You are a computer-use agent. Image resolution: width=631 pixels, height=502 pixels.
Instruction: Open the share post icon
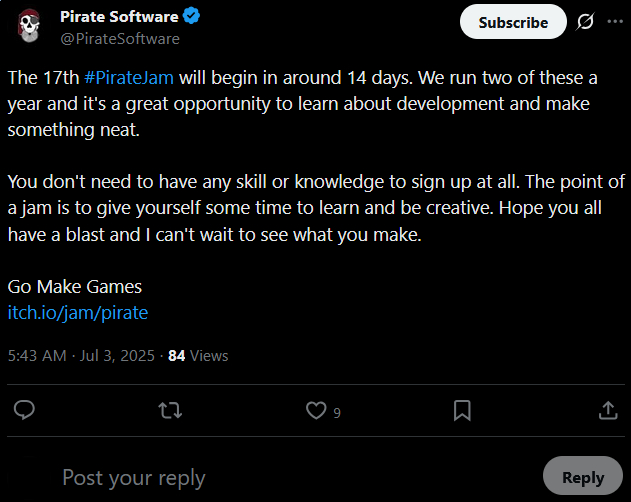pyautogui.click(x=608, y=410)
